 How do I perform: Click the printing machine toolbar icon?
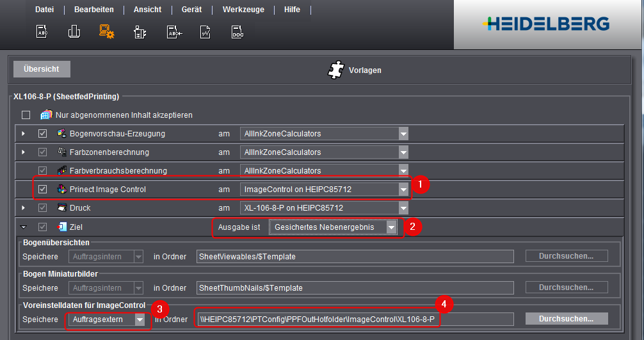tap(140, 31)
